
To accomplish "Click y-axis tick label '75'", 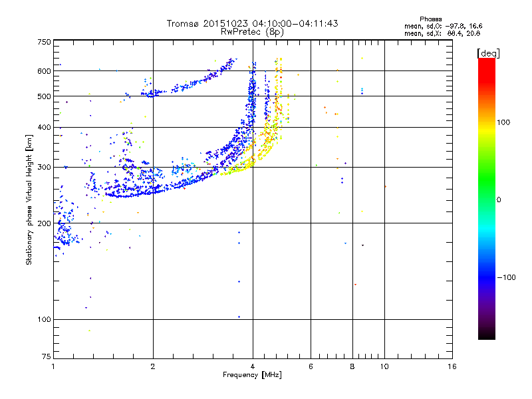I will coord(47,356).
